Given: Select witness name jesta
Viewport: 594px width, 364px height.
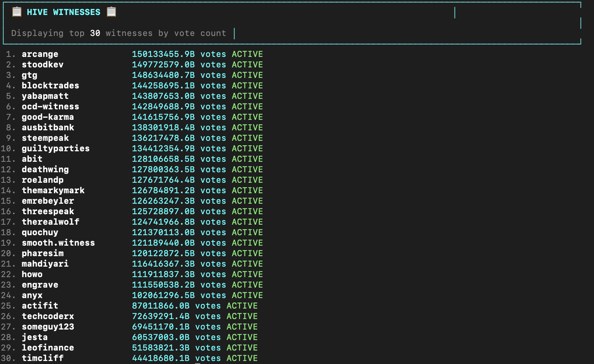Looking at the screenshot, I should coord(35,337).
